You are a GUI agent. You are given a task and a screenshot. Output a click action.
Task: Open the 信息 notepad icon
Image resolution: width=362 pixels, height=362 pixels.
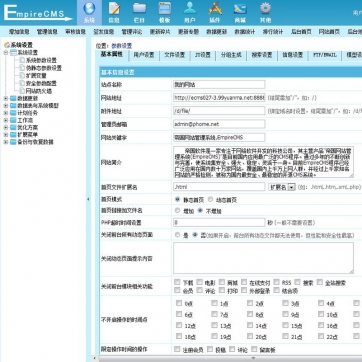[x=114, y=9]
